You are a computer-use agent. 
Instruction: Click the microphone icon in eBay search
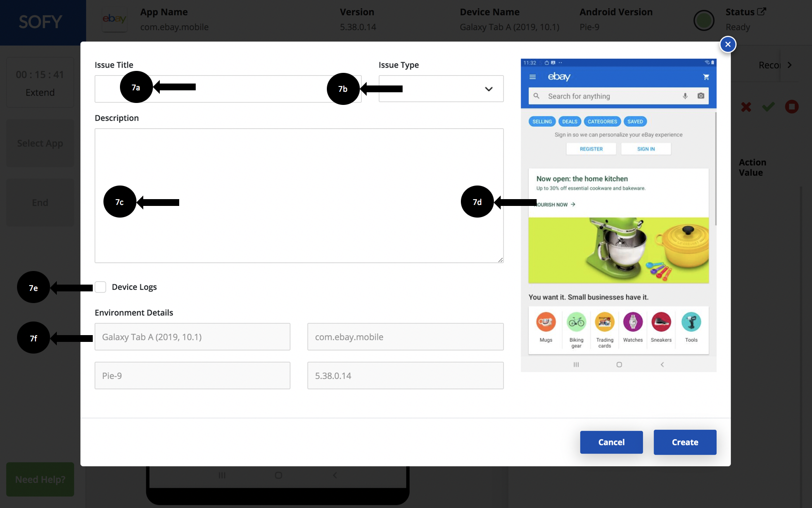(x=685, y=96)
